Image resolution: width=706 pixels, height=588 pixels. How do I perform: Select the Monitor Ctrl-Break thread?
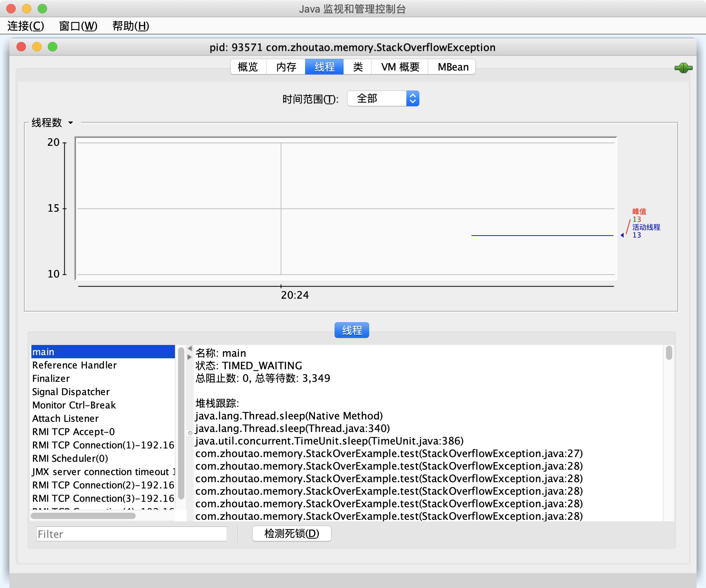(103, 405)
